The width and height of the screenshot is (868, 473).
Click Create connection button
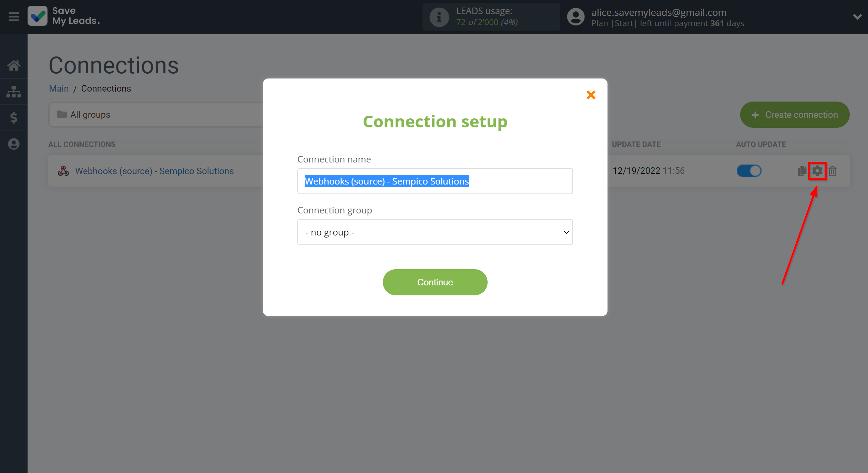tap(795, 114)
